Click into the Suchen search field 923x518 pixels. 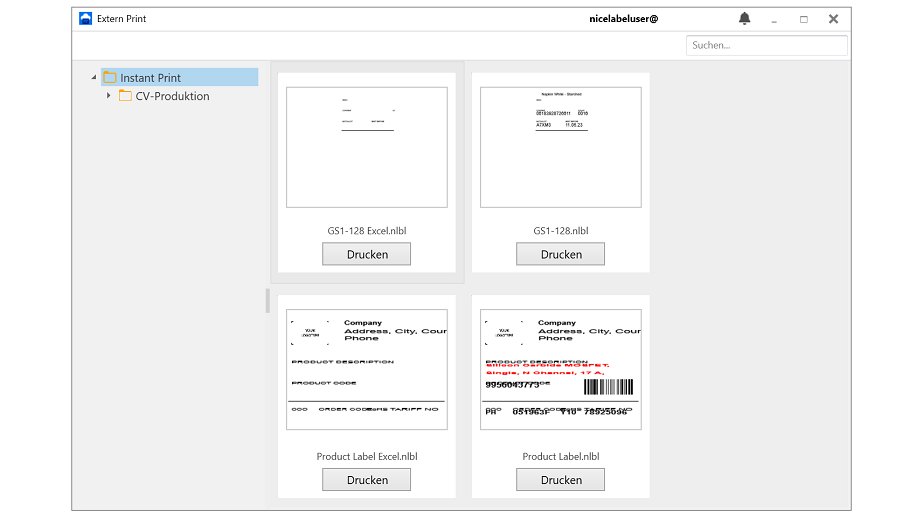click(766, 45)
